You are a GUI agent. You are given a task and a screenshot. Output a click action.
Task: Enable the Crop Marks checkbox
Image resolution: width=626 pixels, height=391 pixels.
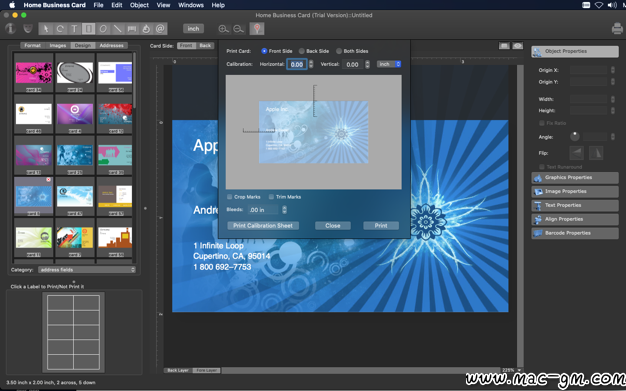pos(230,197)
